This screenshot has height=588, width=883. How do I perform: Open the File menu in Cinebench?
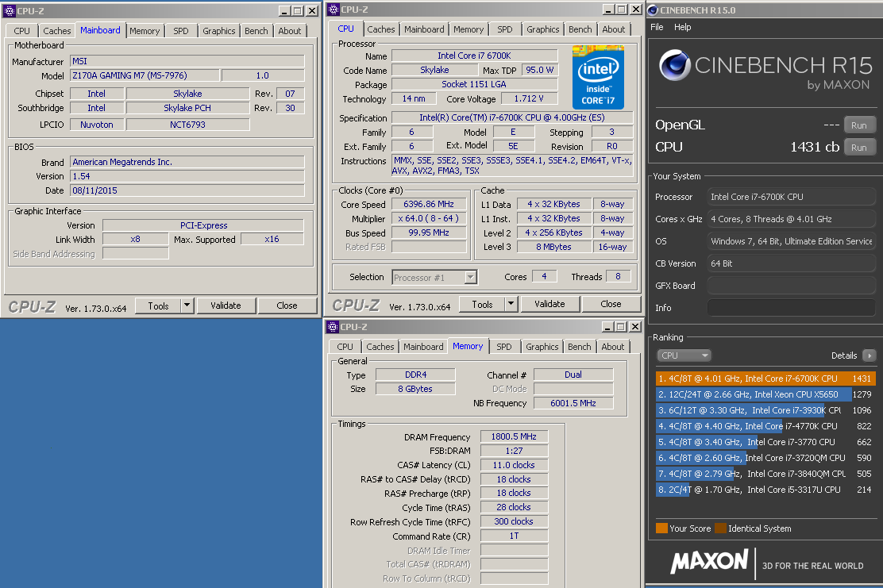point(657,27)
